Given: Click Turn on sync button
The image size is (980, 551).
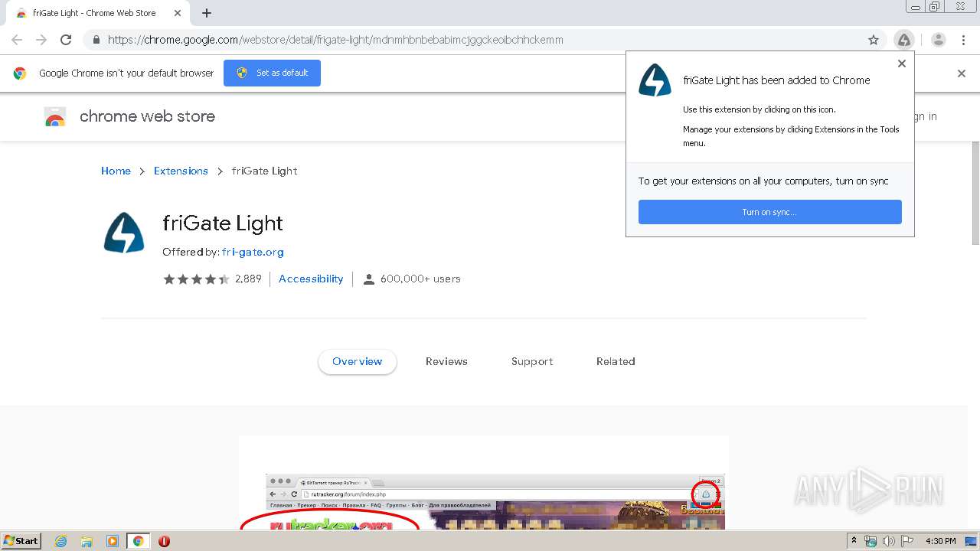Looking at the screenshot, I should click(769, 212).
